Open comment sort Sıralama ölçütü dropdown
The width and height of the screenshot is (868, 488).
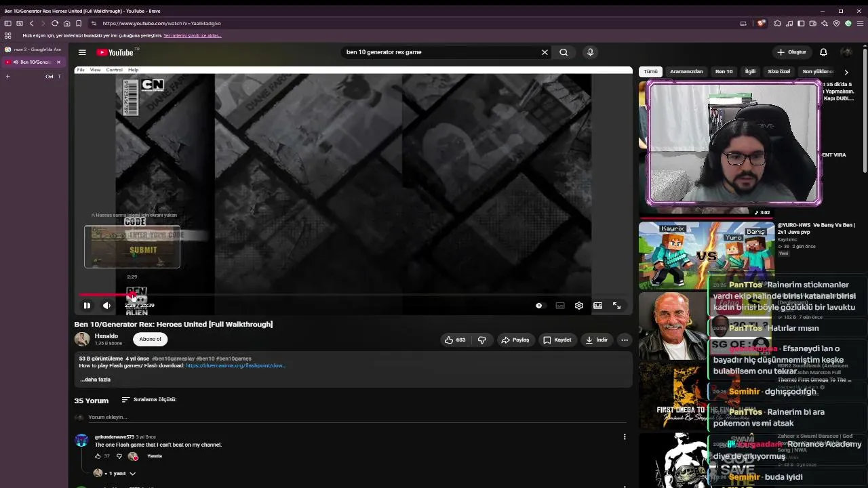tap(149, 400)
